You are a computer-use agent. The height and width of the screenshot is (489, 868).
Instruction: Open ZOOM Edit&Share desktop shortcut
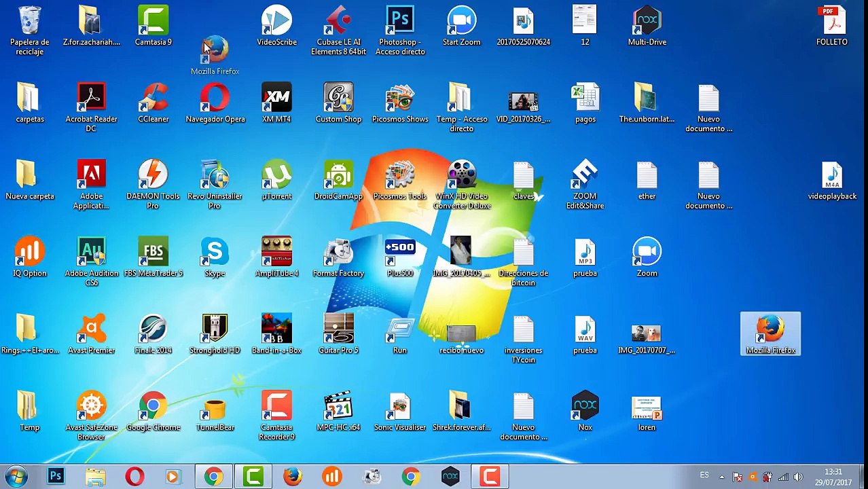point(585,185)
